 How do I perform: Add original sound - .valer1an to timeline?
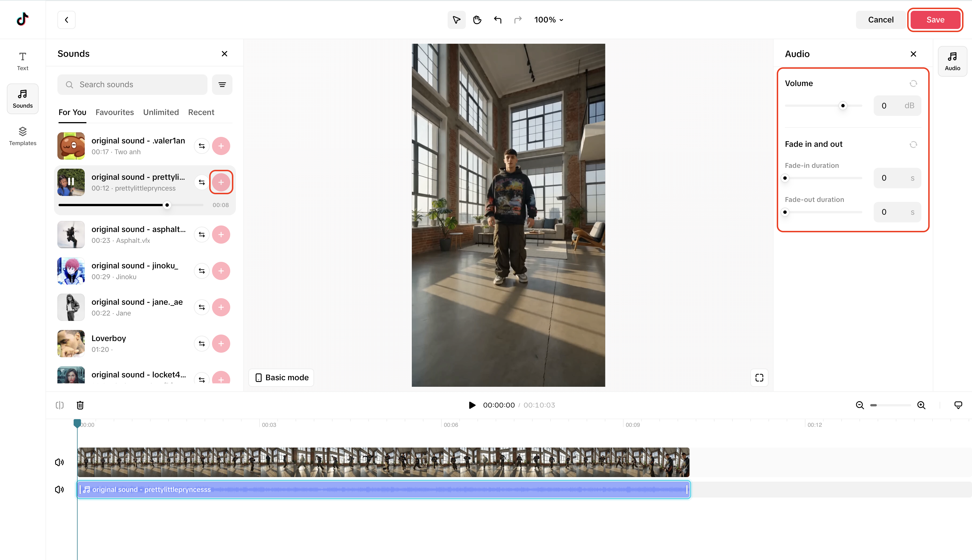click(x=221, y=146)
